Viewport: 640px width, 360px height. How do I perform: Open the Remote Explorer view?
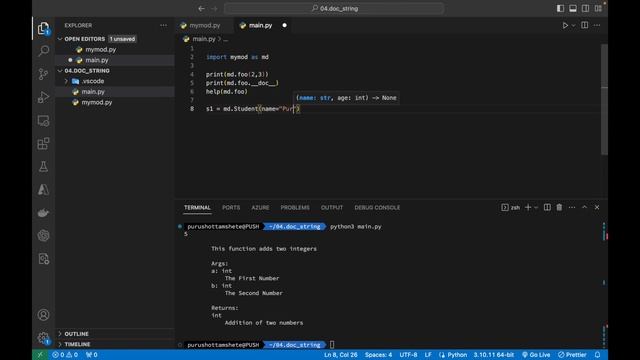click(43, 121)
